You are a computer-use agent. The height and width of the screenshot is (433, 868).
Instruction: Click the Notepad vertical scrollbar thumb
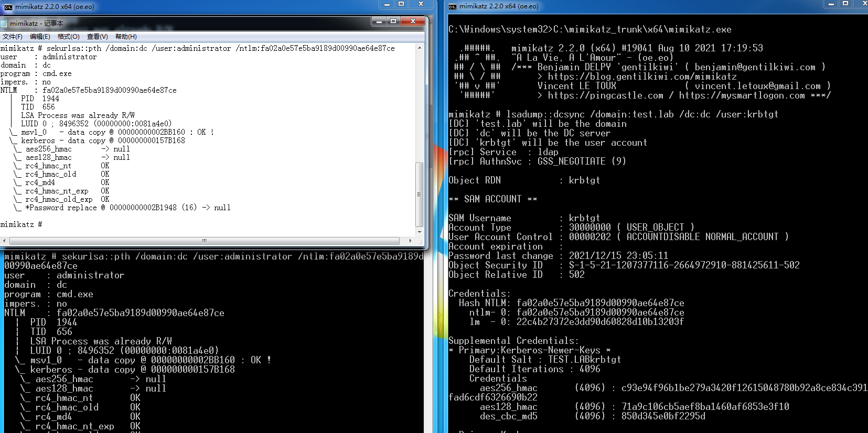(x=419, y=194)
